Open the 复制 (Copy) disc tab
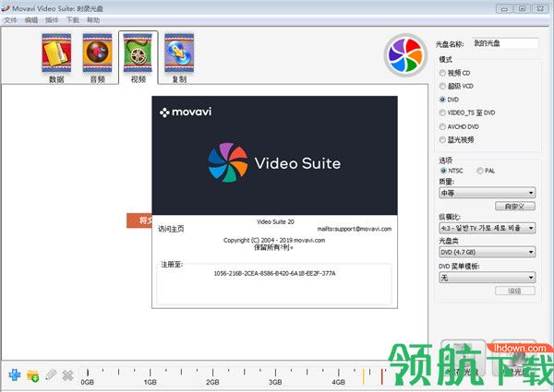Viewport: 554px width, 392px height. [179, 58]
